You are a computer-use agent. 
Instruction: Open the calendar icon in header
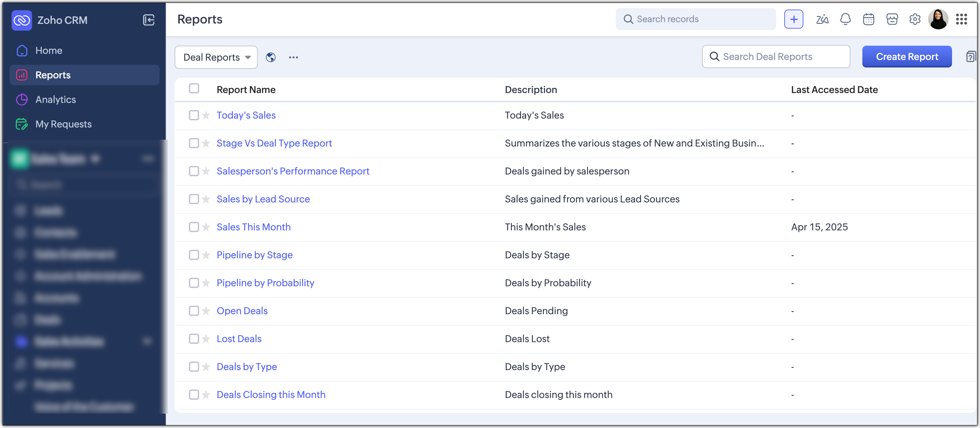868,19
